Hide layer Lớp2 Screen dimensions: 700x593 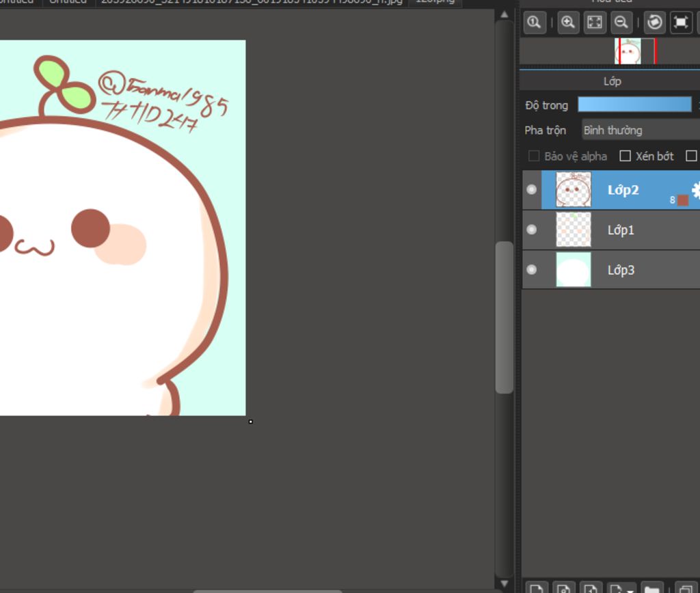(x=532, y=190)
